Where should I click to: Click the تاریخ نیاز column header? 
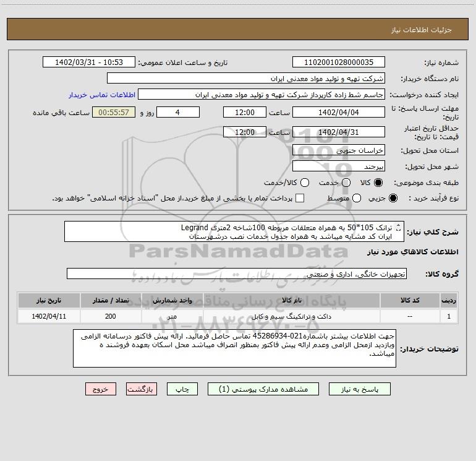pyautogui.click(x=49, y=300)
